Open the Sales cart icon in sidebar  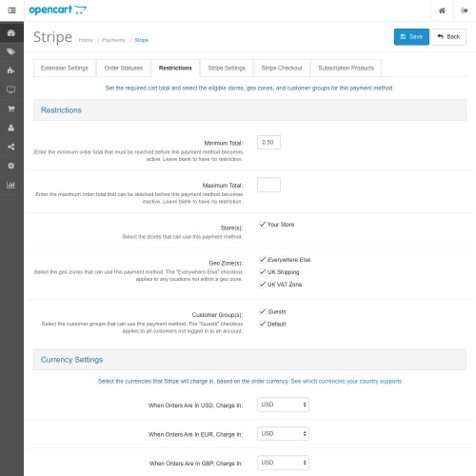pos(11,109)
